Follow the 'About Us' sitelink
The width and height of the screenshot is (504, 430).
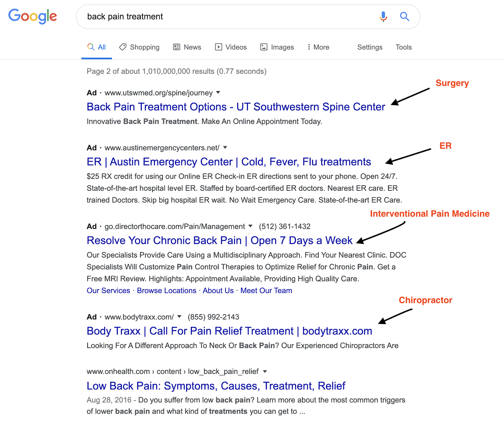pyautogui.click(x=218, y=291)
